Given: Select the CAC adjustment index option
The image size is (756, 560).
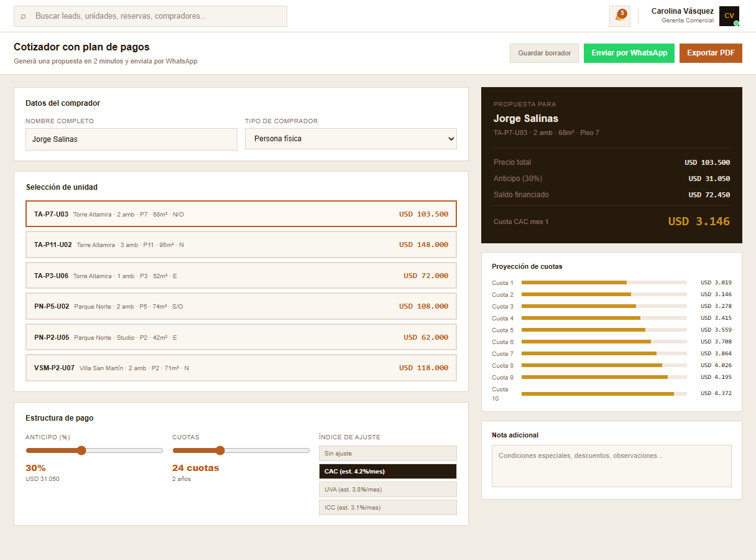Looking at the screenshot, I should (387, 472).
